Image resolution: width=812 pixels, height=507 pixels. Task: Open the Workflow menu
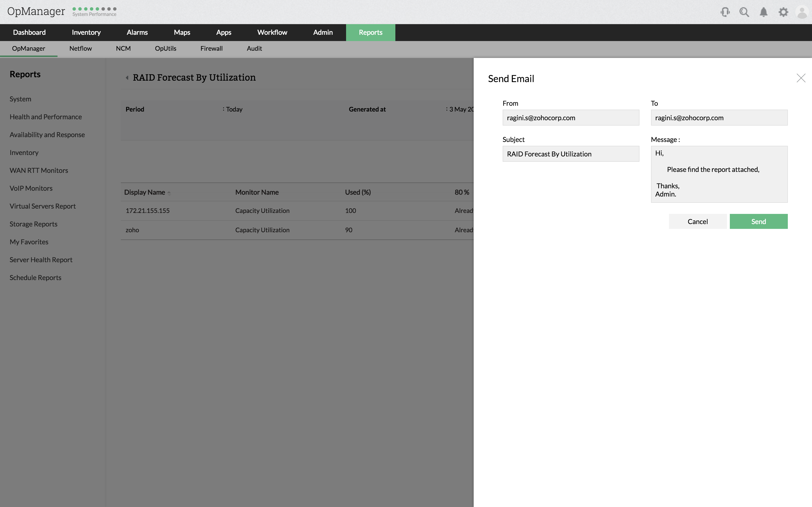272,33
